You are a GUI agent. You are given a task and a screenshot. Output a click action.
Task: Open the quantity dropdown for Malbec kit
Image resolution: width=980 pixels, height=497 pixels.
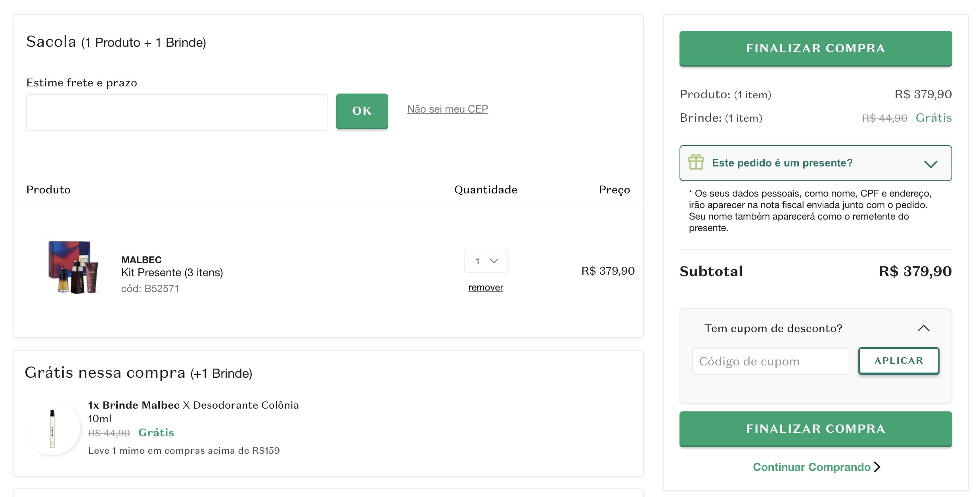click(x=486, y=261)
